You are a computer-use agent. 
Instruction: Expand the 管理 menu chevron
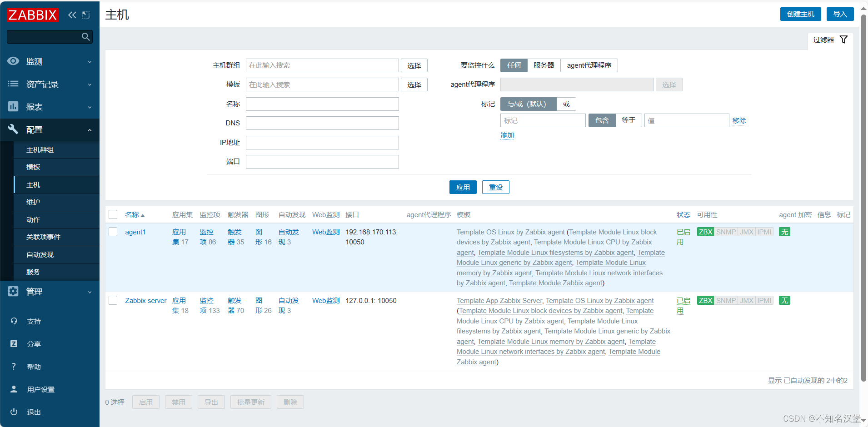[90, 292]
